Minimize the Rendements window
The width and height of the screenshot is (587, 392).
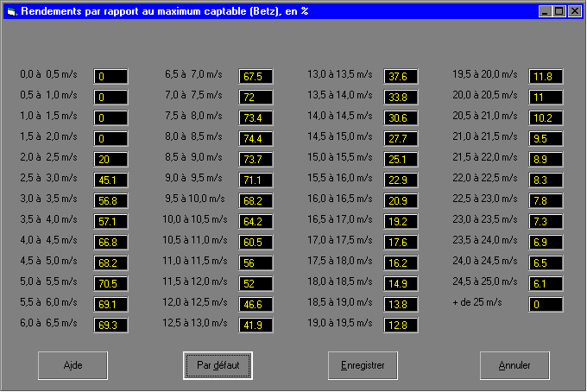click(546, 11)
